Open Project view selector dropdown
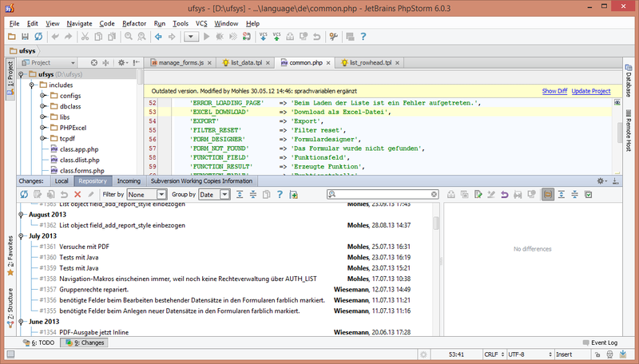This screenshot has height=364, width=639. click(x=49, y=63)
